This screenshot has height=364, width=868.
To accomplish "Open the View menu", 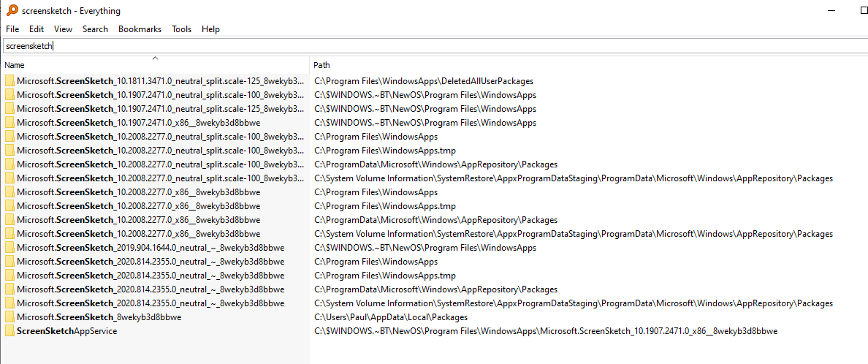I will click(x=63, y=29).
